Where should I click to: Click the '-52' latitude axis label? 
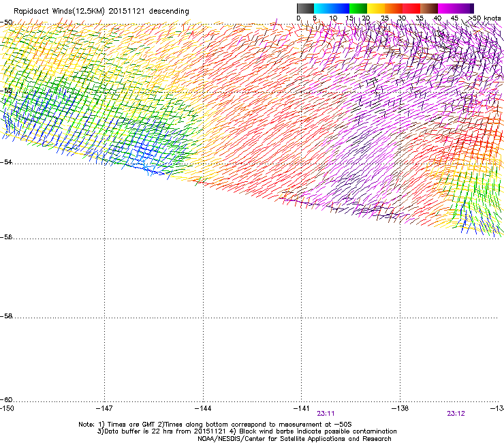point(6,91)
